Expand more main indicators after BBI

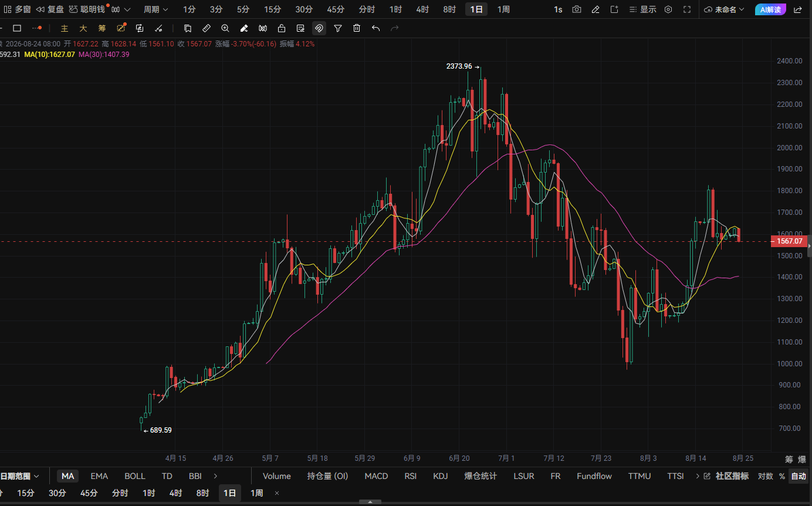215,476
